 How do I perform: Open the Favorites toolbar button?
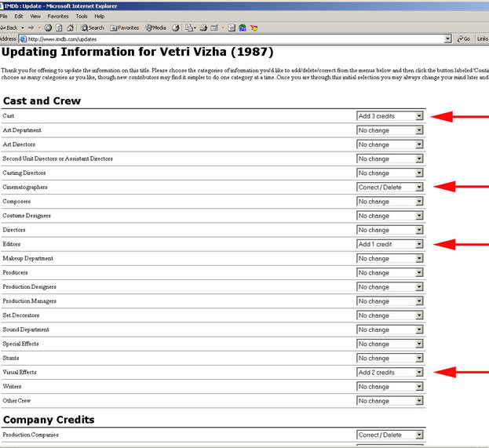125,27
